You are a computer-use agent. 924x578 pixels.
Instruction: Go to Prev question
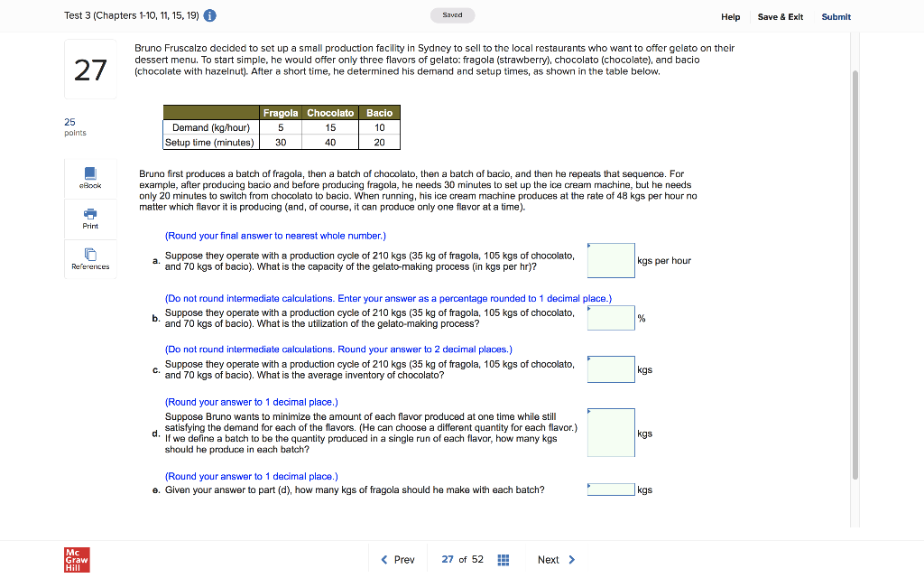[398, 560]
